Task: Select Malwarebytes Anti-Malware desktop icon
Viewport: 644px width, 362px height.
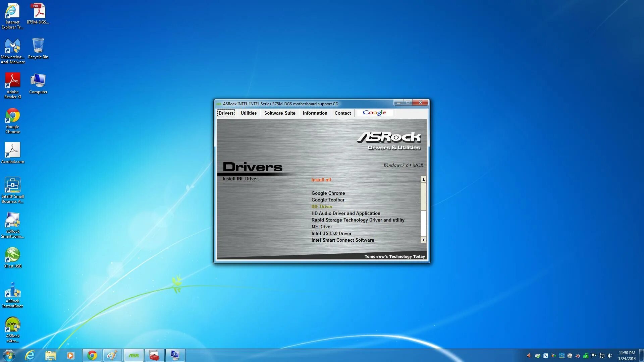Action: pos(12,51)
